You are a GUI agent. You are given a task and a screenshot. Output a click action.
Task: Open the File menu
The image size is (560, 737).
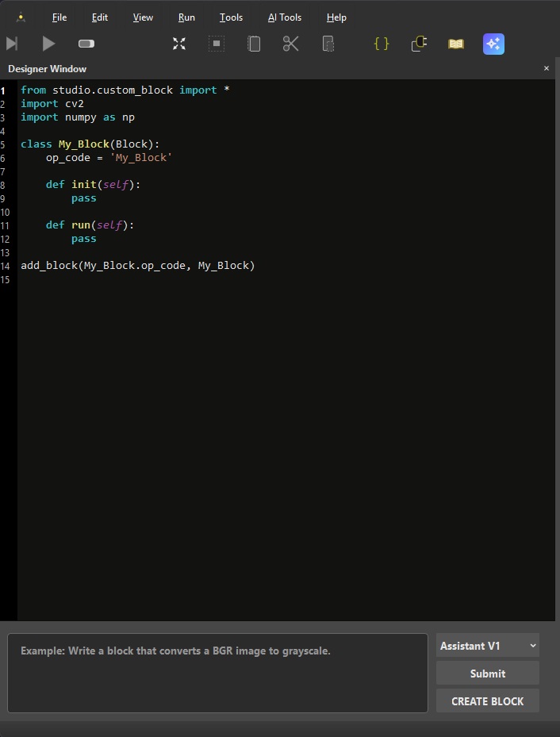[59, 17]
